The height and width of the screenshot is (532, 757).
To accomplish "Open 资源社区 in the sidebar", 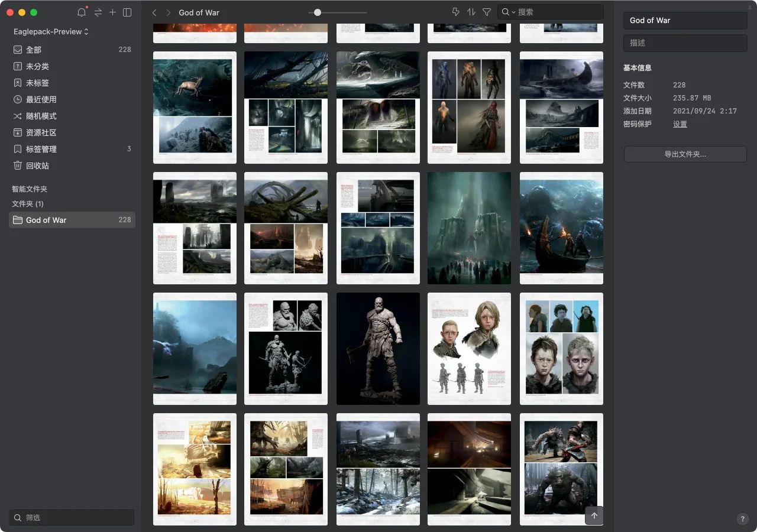I will pos(72,132).
